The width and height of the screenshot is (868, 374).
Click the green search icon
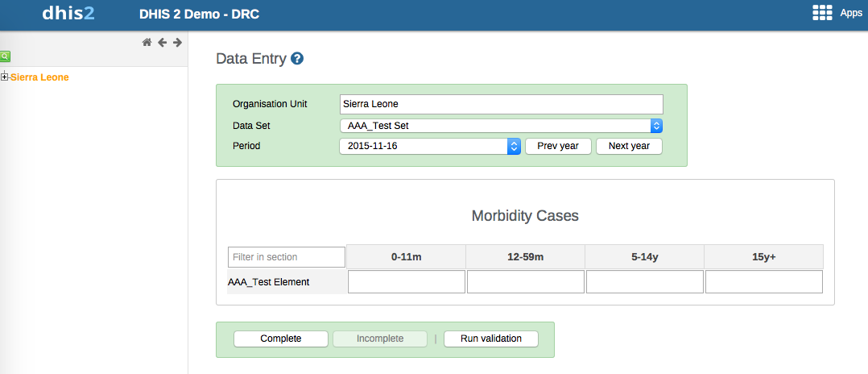(5, 56)
